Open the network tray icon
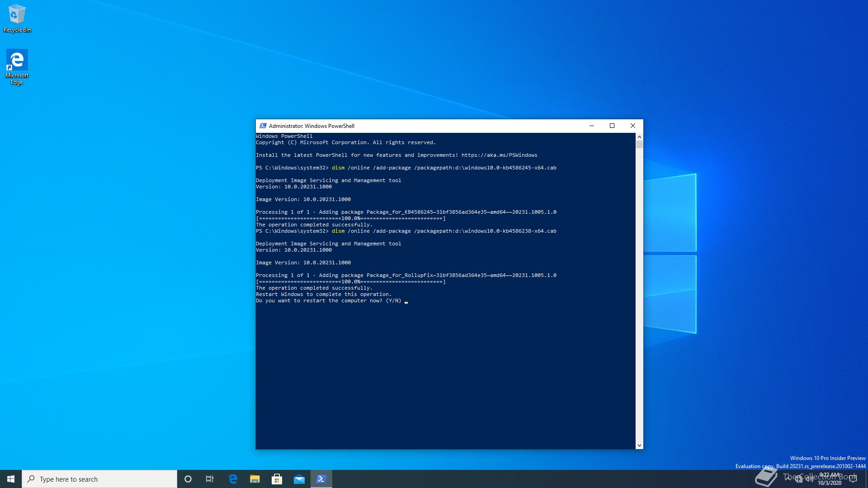This screenshot has height=488, width=868. [x=799, y=479]
